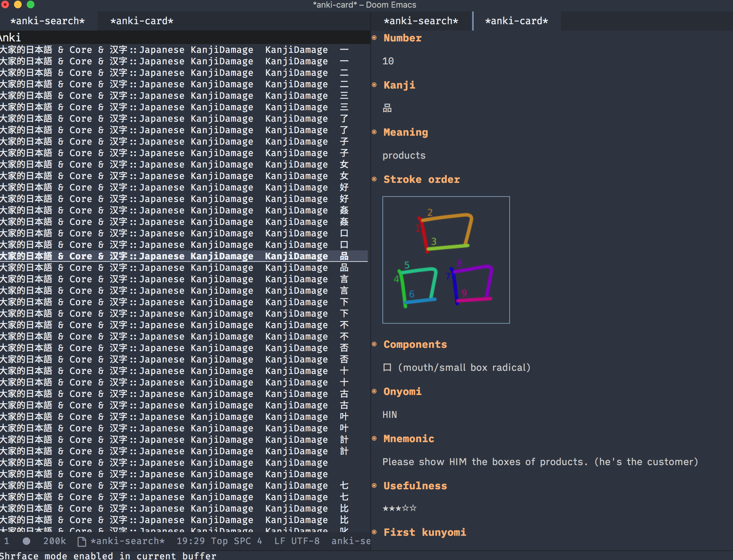Collapse the Meaning heading
This screenshot has height=560, width=733.
pos(405,132)
